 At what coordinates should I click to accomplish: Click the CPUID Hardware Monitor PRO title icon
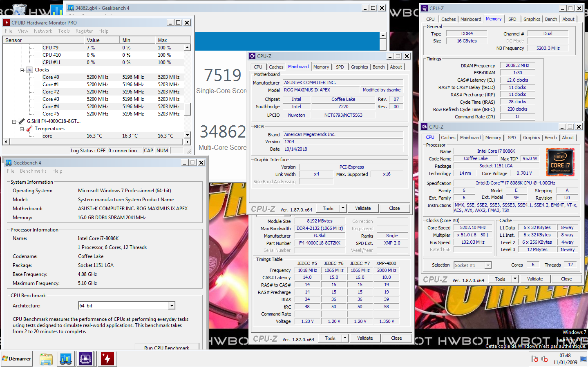tap(7, 22)
